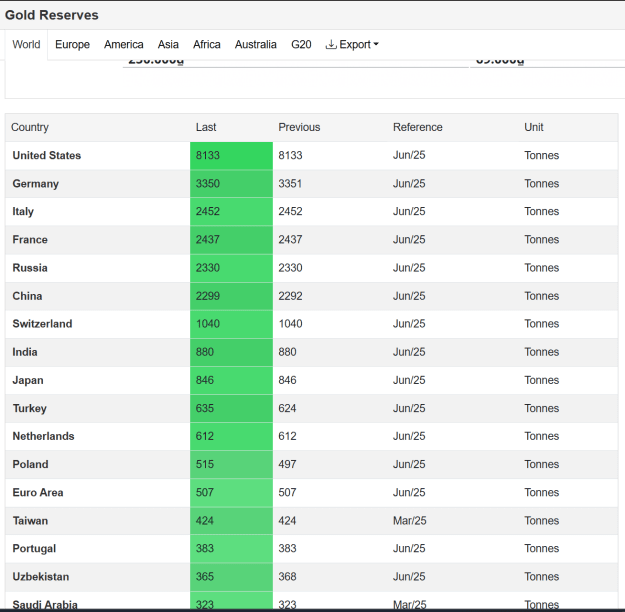Click Previous value 368 for Uzbekistan
Viewport: 625px width, 612px height.
[287, 577]
